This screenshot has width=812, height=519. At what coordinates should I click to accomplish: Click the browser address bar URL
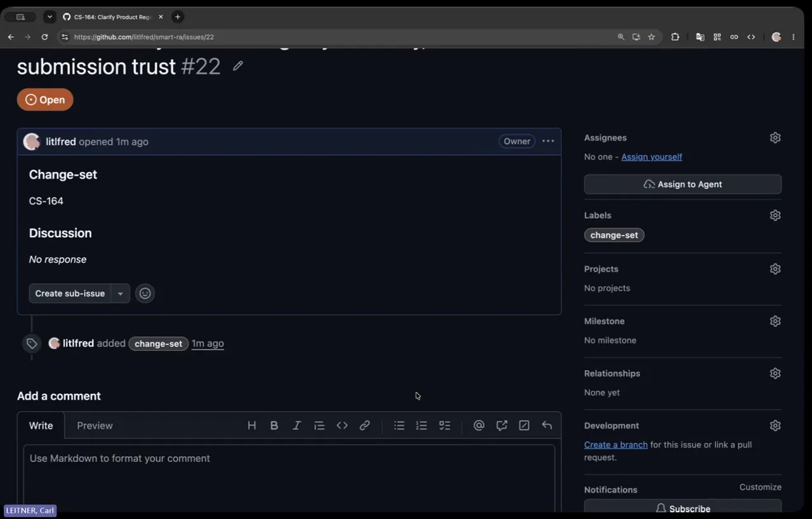click(x=144, y=37)
